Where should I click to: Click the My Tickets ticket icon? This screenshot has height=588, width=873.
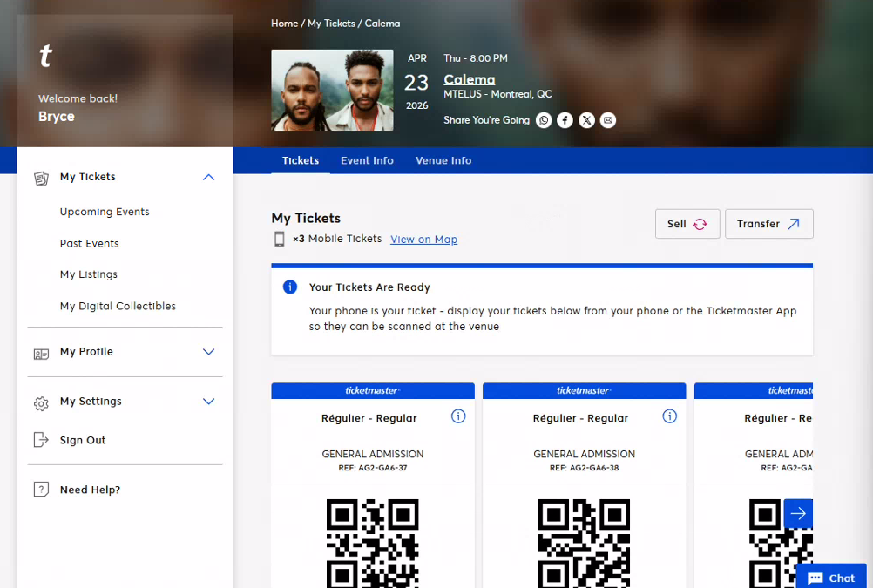(x=41, y=179)
